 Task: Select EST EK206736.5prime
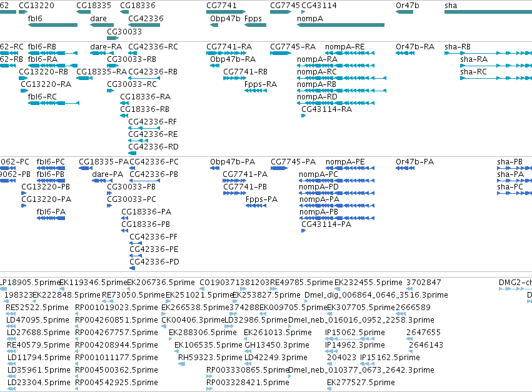tap(161, 283)
